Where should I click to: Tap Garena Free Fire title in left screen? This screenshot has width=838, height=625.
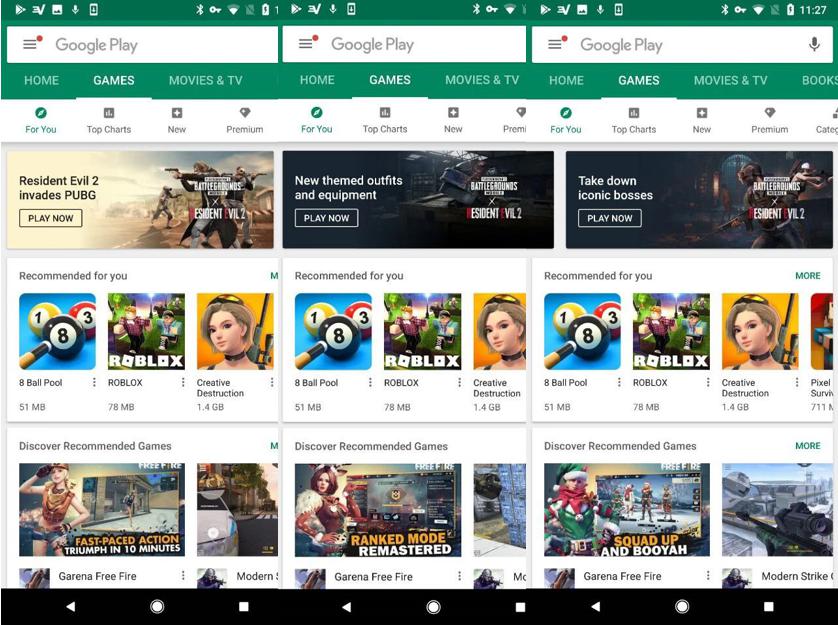click(97, 576)
